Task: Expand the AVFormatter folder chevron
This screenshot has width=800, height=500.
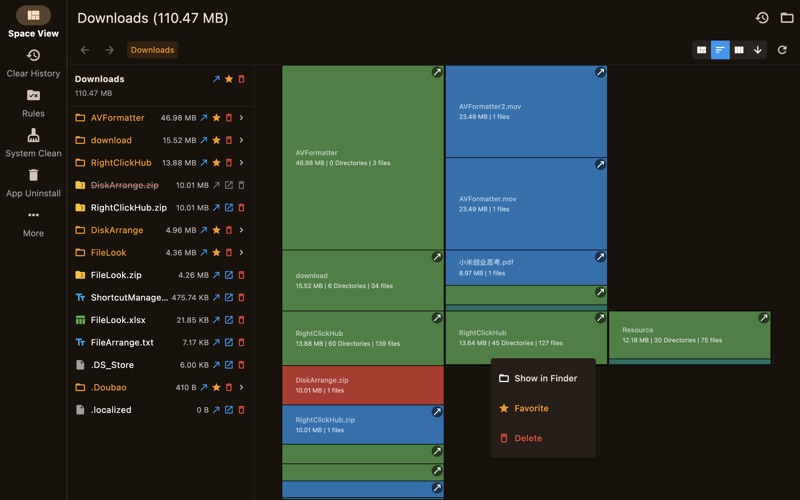Action: point(241,118)
